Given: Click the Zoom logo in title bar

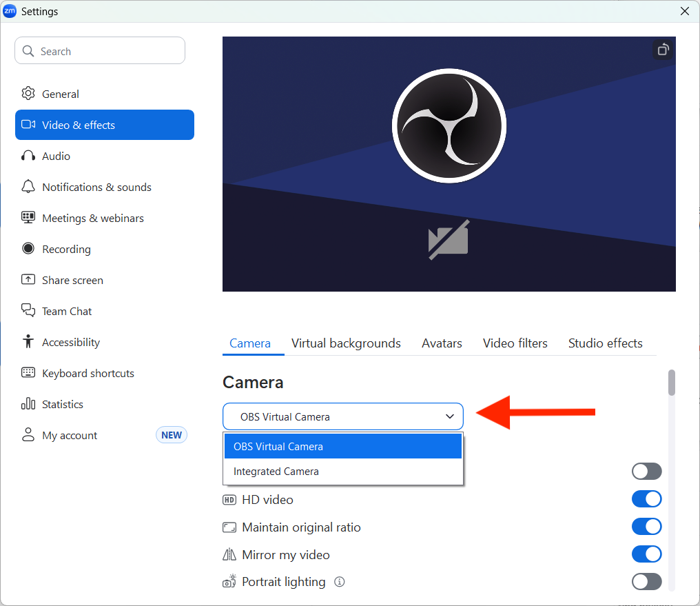Looking at the screenshot, I should coord(10,11).
